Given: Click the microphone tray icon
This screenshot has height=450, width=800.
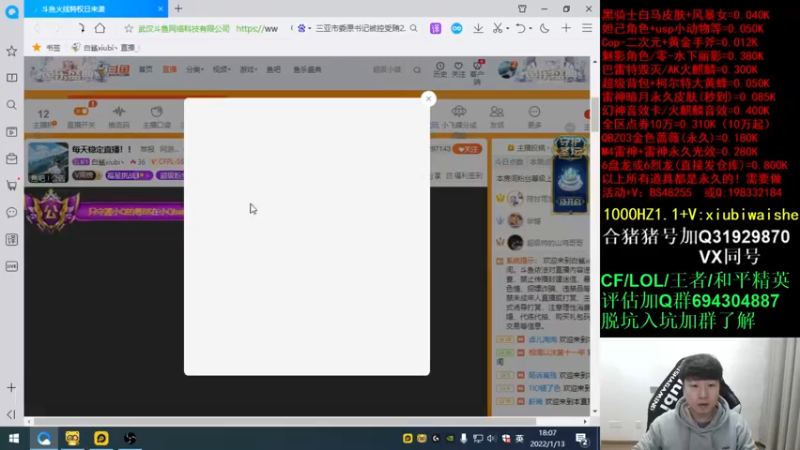Looking at the screenshot, I should 463,438.
